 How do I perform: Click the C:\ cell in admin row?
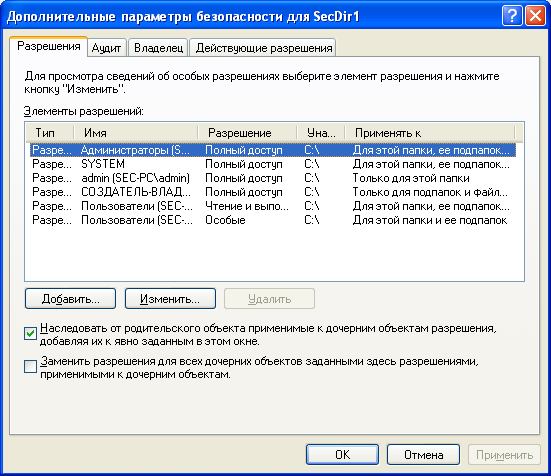(x=312, y=178)
